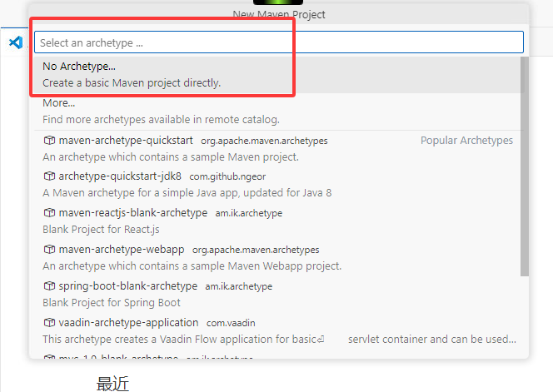Image resolution: width=553 pixels, height=392 pixels.
Task: Open More archetypes from remote catalog
Action: pyautogui.click(x=277, y=112)
